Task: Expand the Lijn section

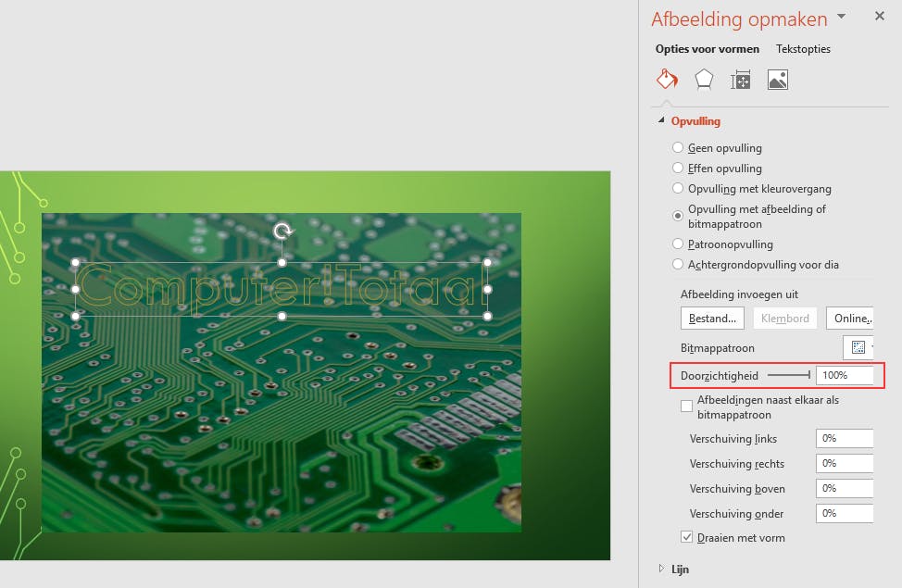Action: pos(661,569)
